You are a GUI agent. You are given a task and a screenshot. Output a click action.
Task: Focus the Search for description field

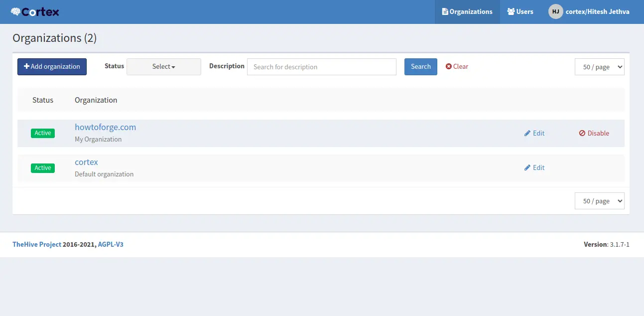pyautogui.click(x=322, y=67)
